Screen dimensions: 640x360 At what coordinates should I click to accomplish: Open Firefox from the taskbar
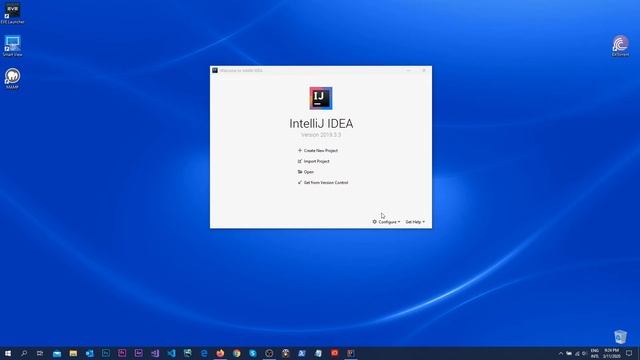(x=220, y=353)
